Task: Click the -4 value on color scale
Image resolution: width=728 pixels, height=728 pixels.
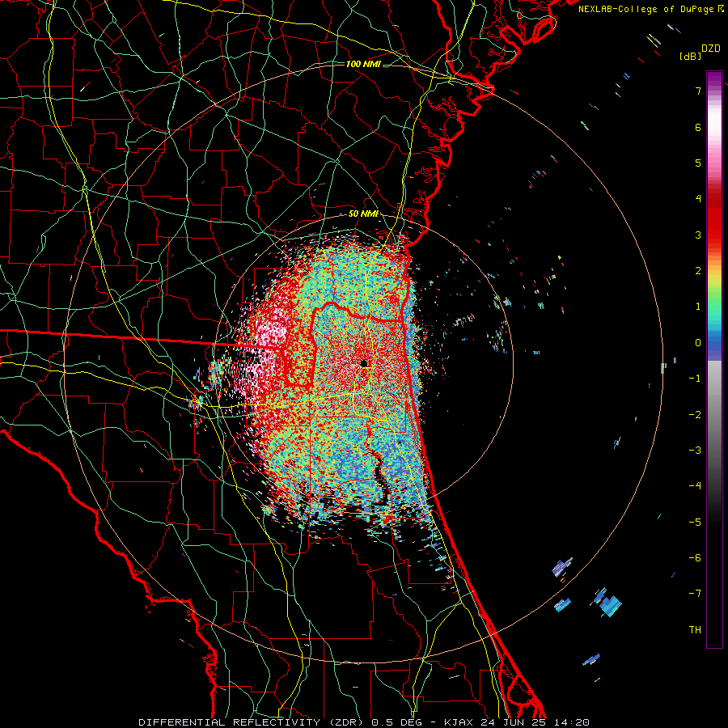Action: pyautogui.click(x=695, y=486)
